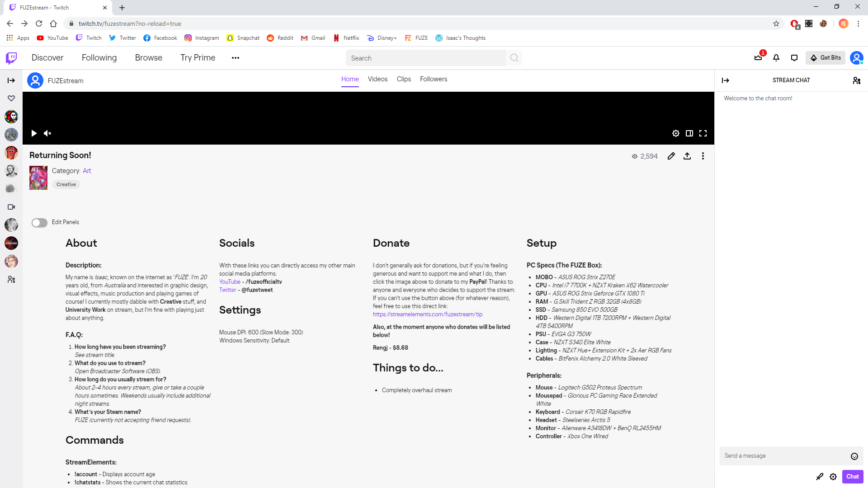868x488 pixels.
Task: Switch to the Followers tab
Action: [434, 79]
